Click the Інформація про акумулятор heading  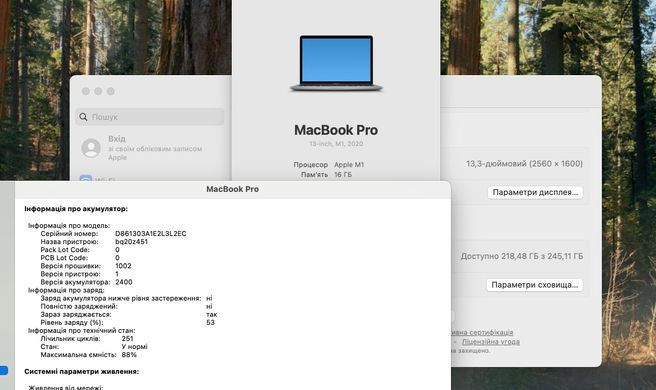pyautogui.click(x=76, y=208)
